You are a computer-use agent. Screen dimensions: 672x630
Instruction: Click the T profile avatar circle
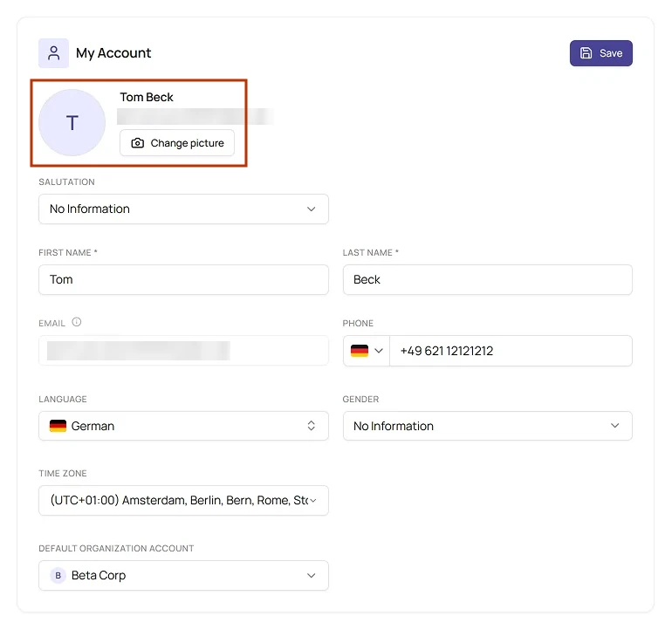tap(72, 122)
